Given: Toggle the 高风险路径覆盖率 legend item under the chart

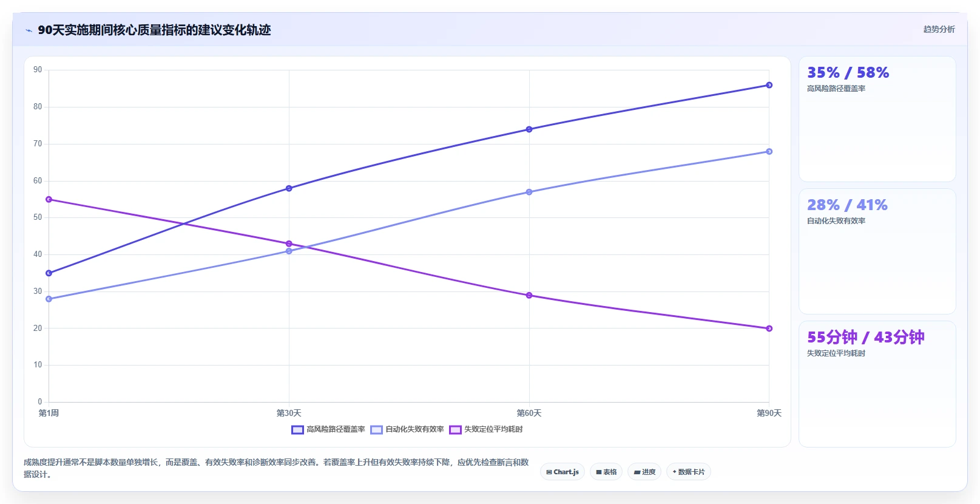Looking at the screenshot, I should coord(328,429).
